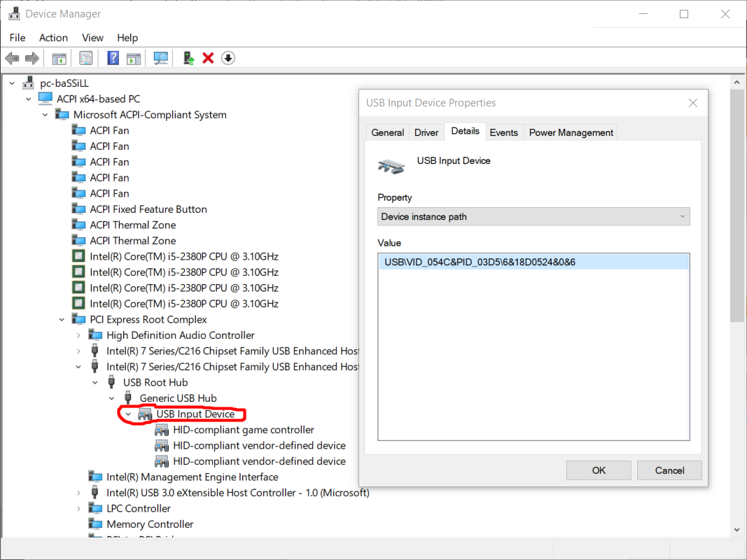Click Cancel in the Properties dialog
Viewport: 747px width, 560px height.
pos(669,470)
